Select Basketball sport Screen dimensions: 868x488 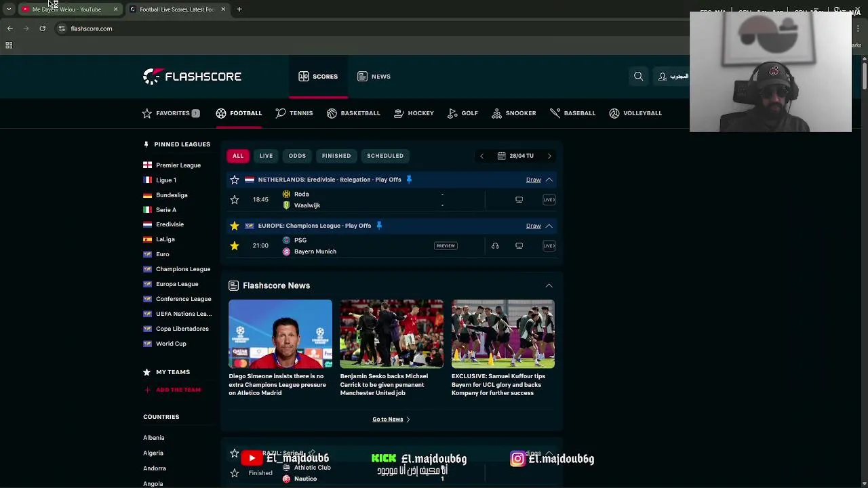click(353, 113)
